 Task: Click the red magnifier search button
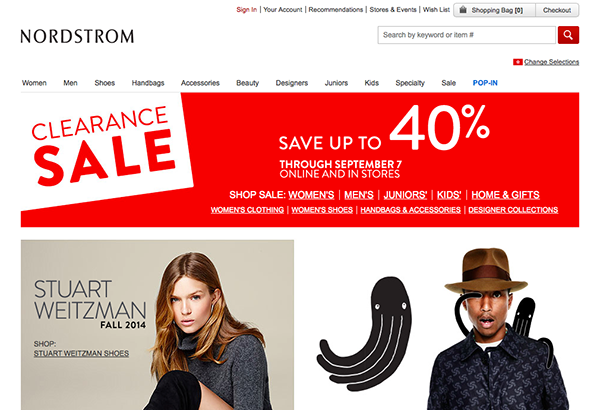(x=568, y=35)
